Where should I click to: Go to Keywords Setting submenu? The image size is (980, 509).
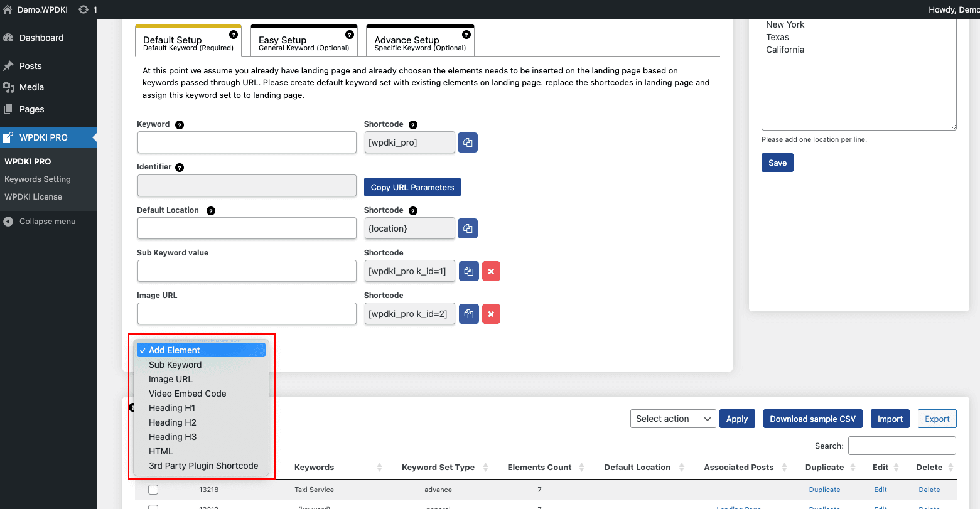click(x=38, y=179)
